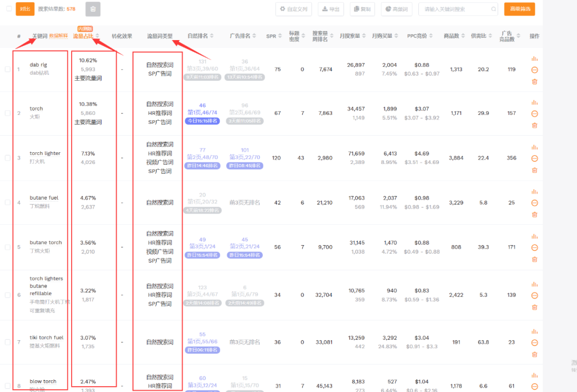Sort by 广告排名 column arrows

point(254,36)
